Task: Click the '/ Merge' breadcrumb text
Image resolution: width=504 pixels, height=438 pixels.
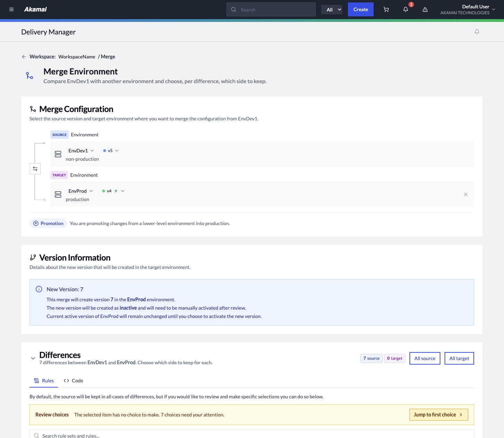Action: point(106,57)
